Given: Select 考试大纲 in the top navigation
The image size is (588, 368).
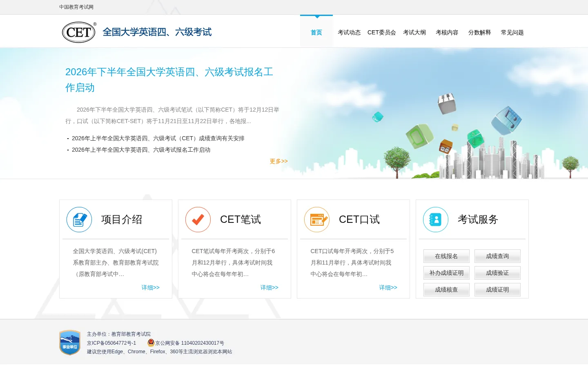Looking at the screenshot, I should (414, 32).
